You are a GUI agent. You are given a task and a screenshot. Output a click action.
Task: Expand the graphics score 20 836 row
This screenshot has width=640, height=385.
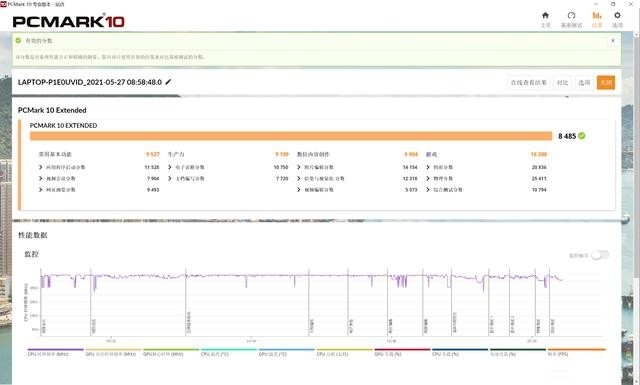(x=486, y=167)
